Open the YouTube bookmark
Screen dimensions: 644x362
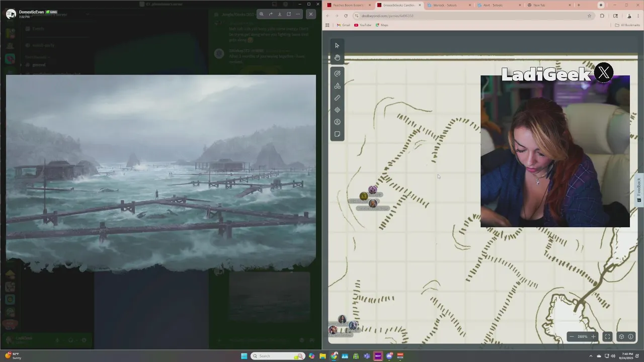(363, 25)
